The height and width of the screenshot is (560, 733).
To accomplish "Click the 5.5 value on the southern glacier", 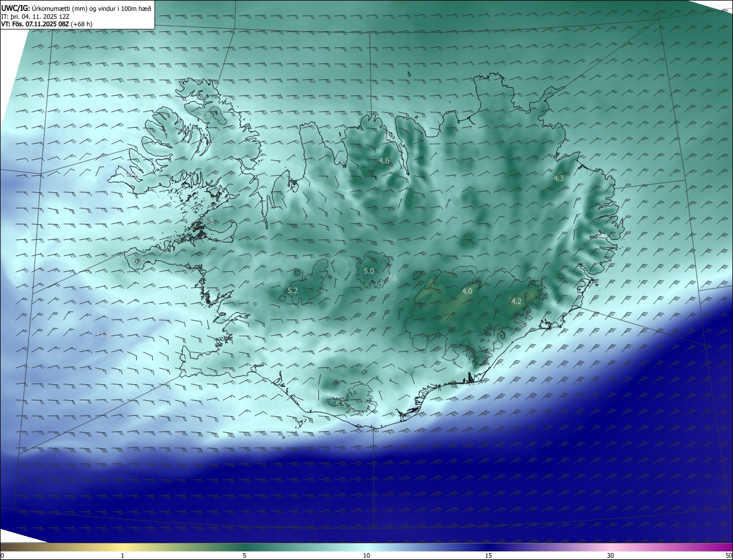I will tap(341, 405).
